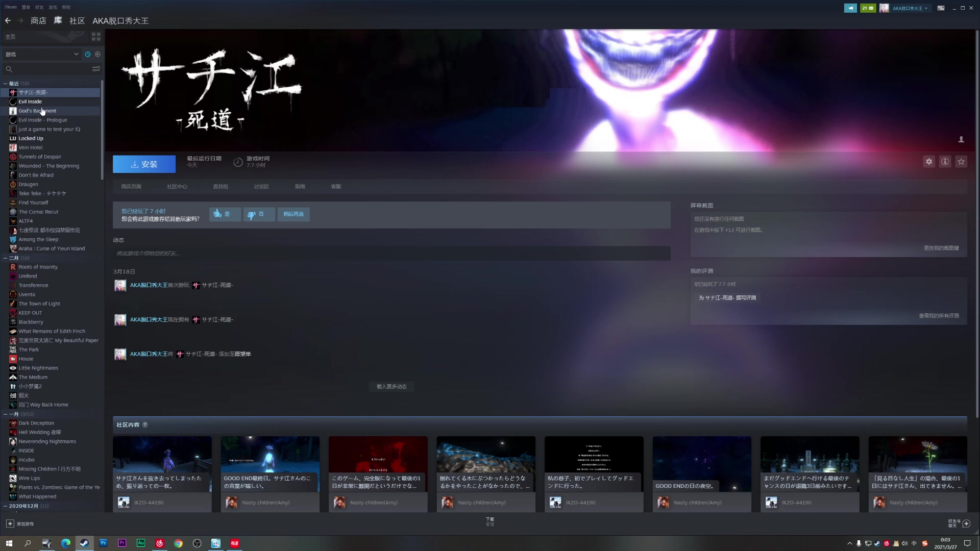Collapse the 最近 group
This screenshot has height=551, width=980.
point(6,84)
